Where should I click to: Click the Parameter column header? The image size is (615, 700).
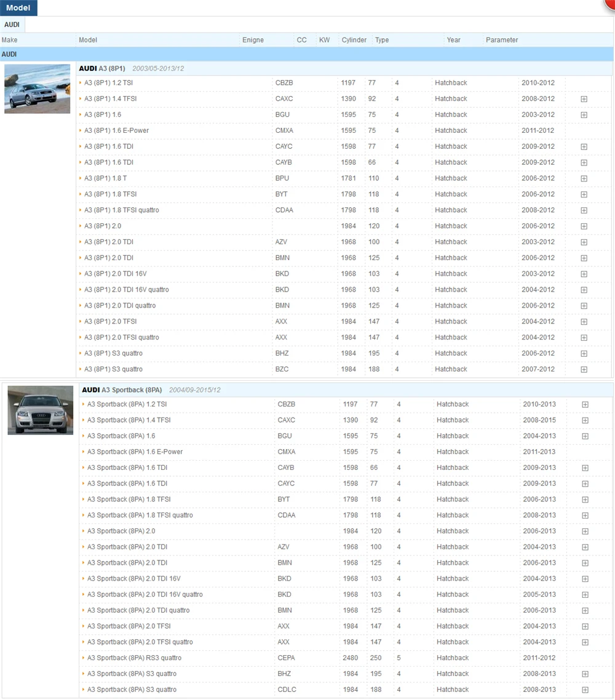tap(502, 40)
